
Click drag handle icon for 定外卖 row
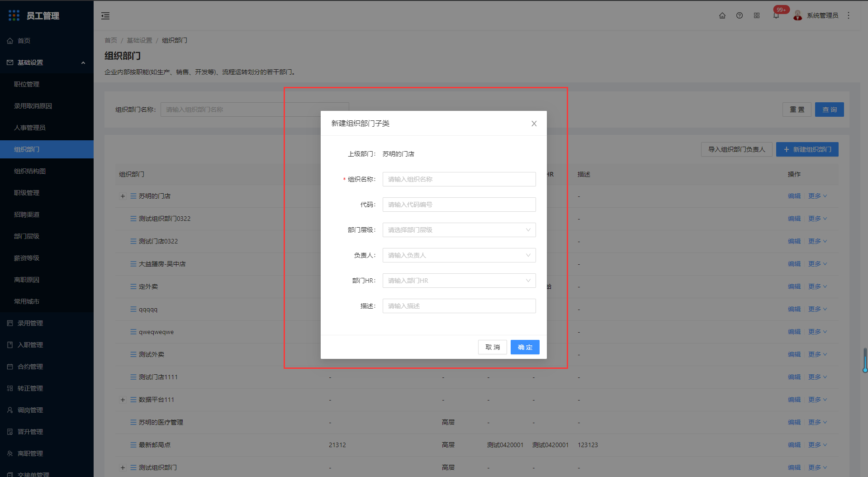tap(133, 286)
